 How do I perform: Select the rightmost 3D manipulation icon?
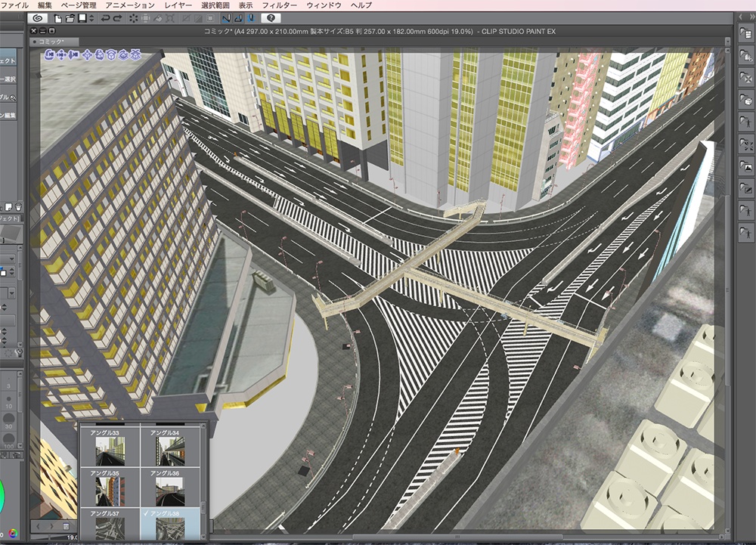coord(135,55)
